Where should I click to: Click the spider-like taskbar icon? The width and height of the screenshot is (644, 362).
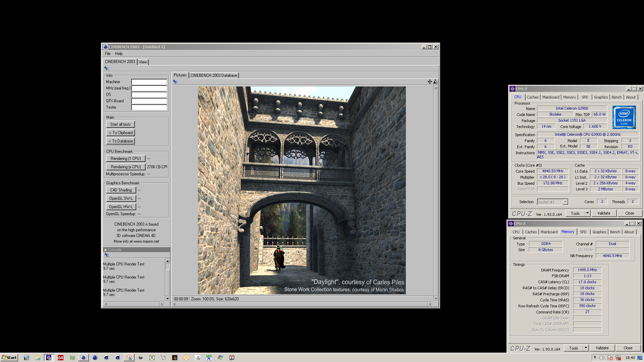141,358
